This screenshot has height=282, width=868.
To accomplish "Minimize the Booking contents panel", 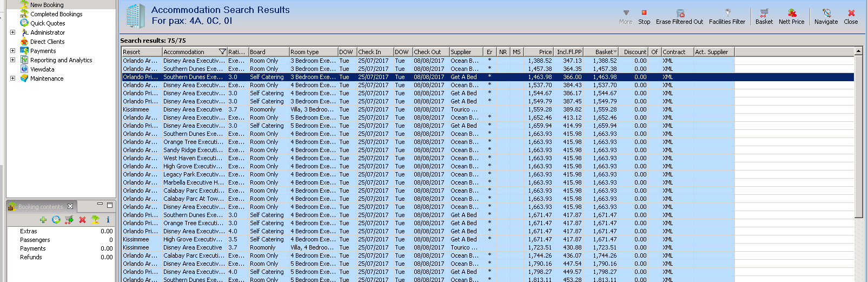I will pyautogui.click(x=100, y=205).
